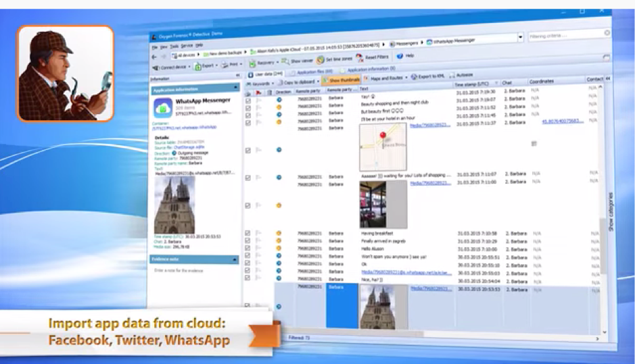This screenshot has width=635, height=364.
Task: Toggle checkbox for the 'Yay!' message row
Action: (248, 100)
